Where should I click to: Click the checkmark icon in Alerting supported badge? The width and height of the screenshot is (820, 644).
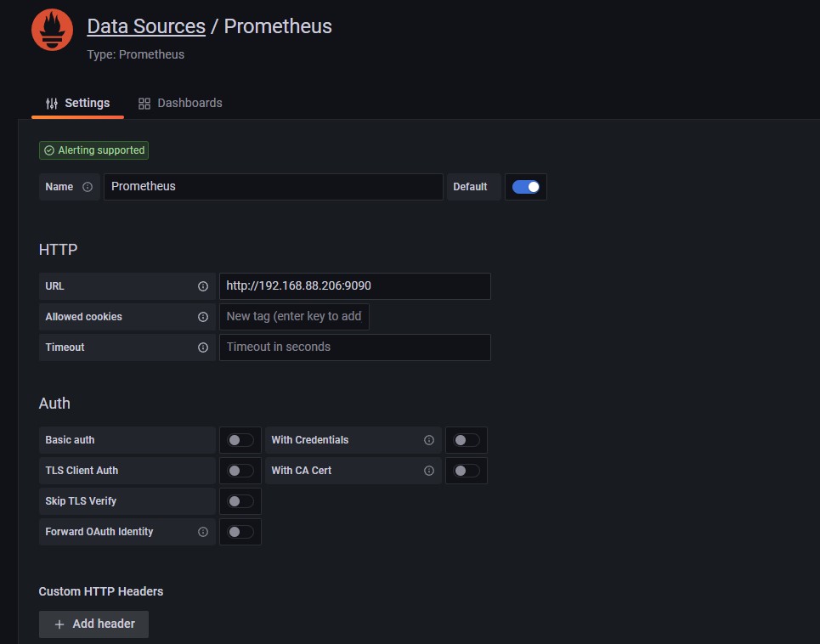(48, 150)
